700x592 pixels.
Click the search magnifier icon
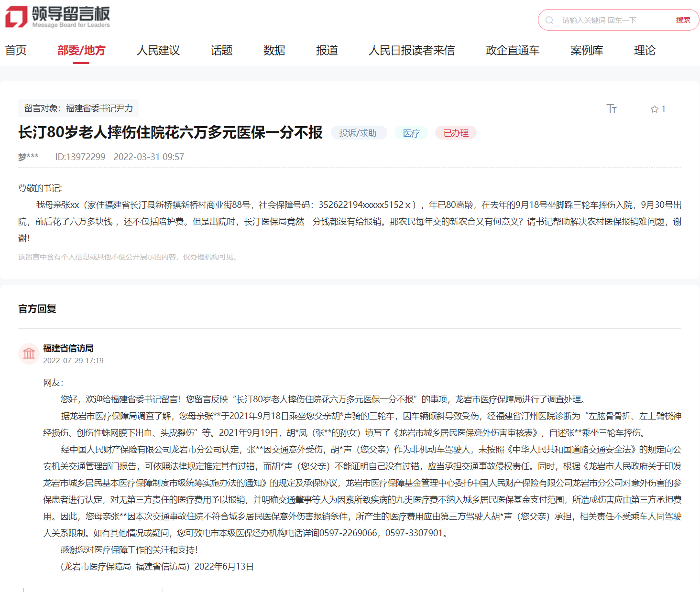click(x=549, y=20)
